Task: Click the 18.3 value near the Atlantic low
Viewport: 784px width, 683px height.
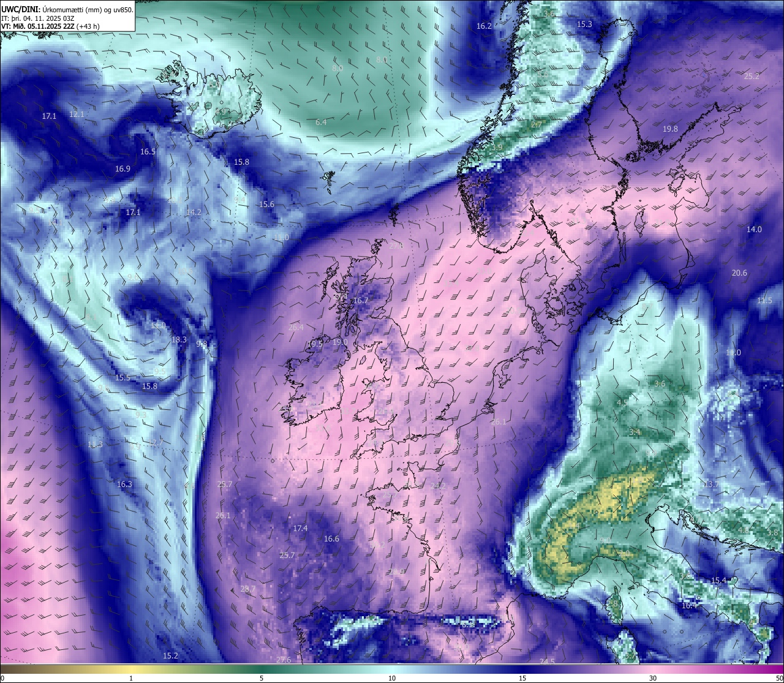Action: click(179, 339)
